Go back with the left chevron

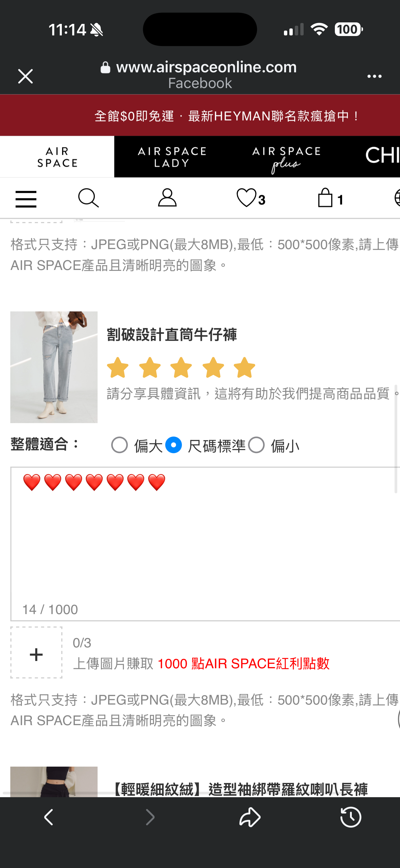coord(49,817)
